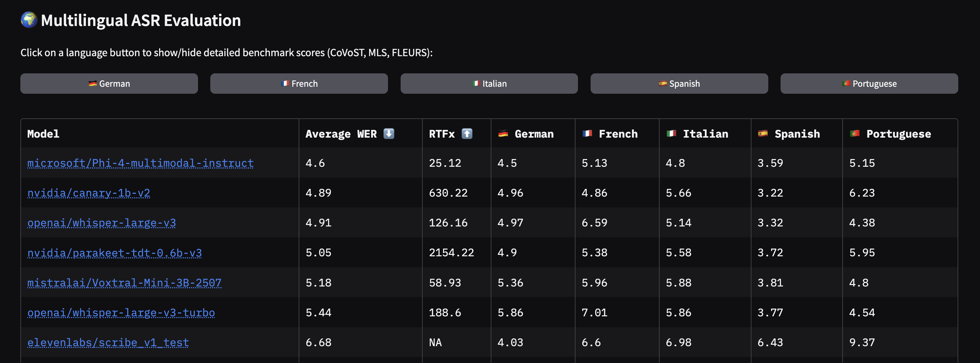Open the openai/whisper-large-v3 model link

click(102, 223)
